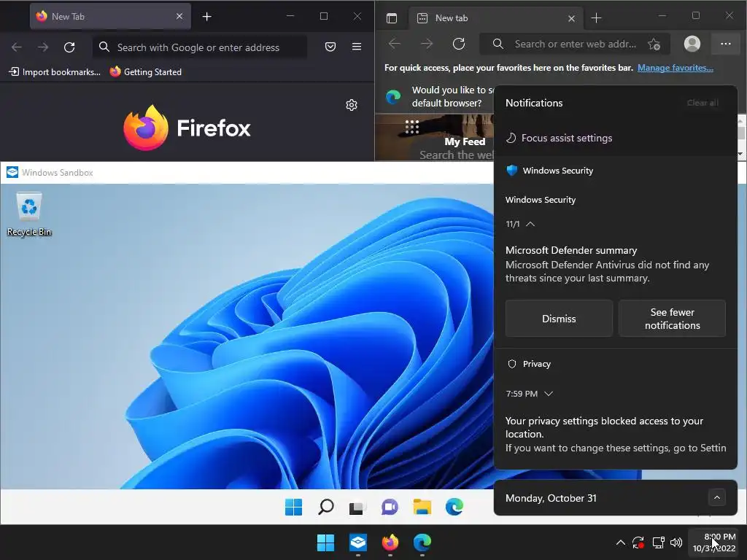Image resolution: width=747 pixels, height=560 pixels.
Task: Open Search in Sandbox taskbar
Action: pos(326,507)
